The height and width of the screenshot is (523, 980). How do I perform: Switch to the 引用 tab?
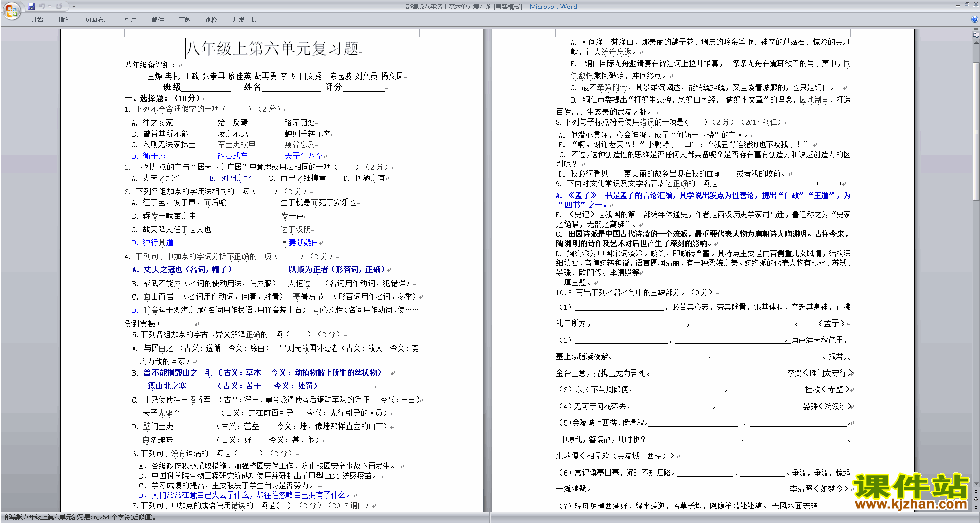tap(130, 20)
